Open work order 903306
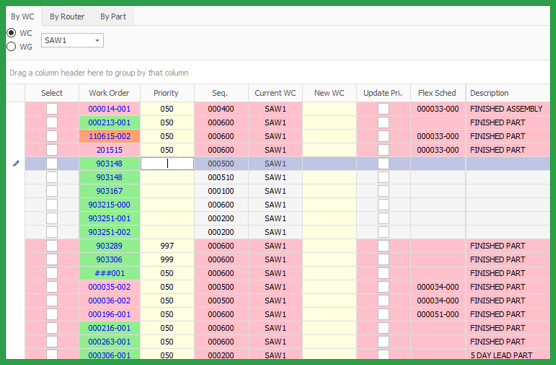The height and width of the screenshot is (365, 556). tap(109, 260)
